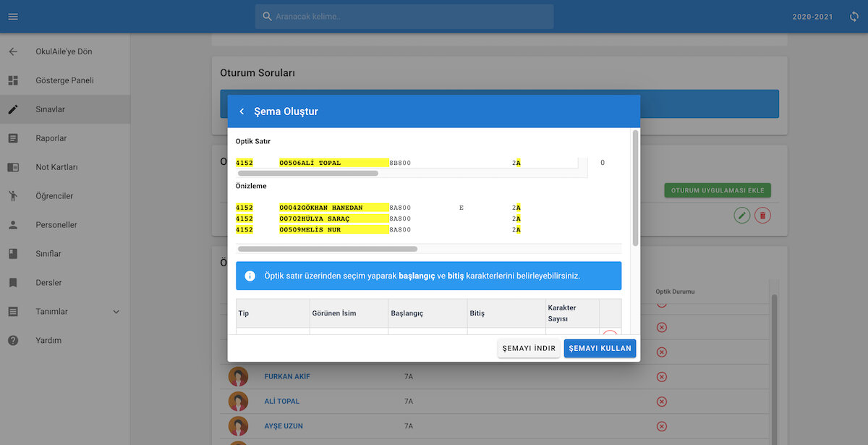Image resolution: width=868 pixels, height=445 pixels.
Task: Click the GÖKHAN HANEDAN preview row text
Action: click(x=334, y=208)
